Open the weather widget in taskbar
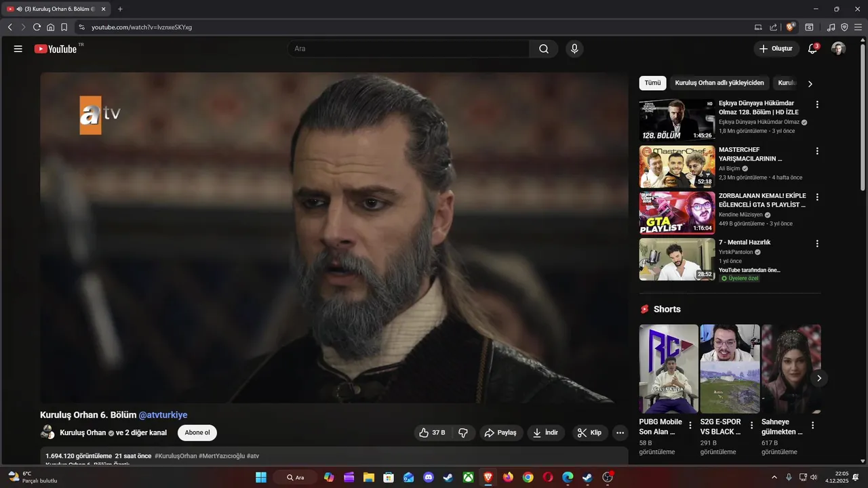 coord(32,477)
